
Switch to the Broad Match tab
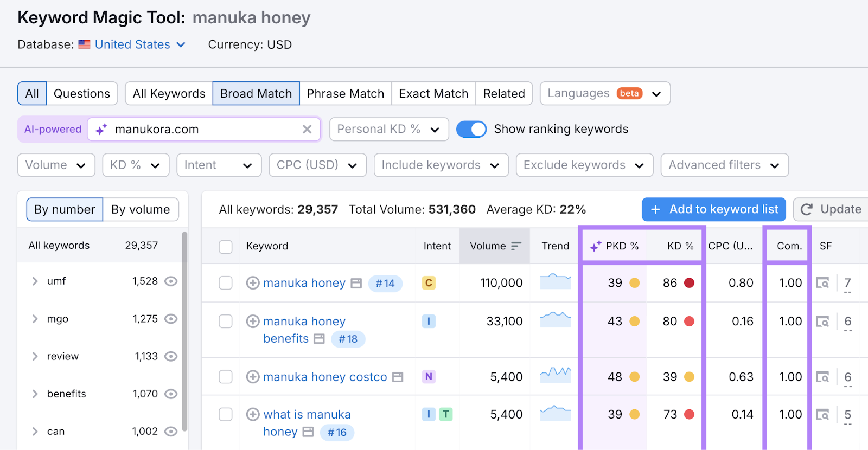click(x=256, y=93)
